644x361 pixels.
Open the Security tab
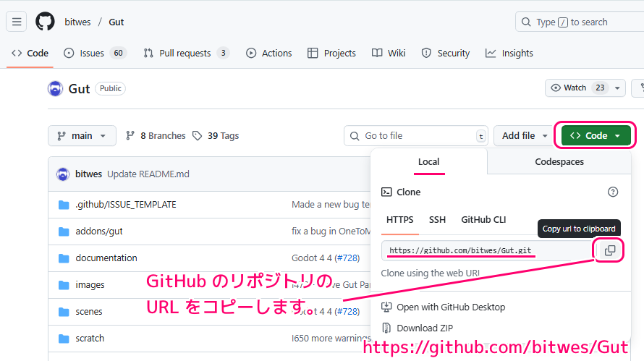click(x=446, y=54)
